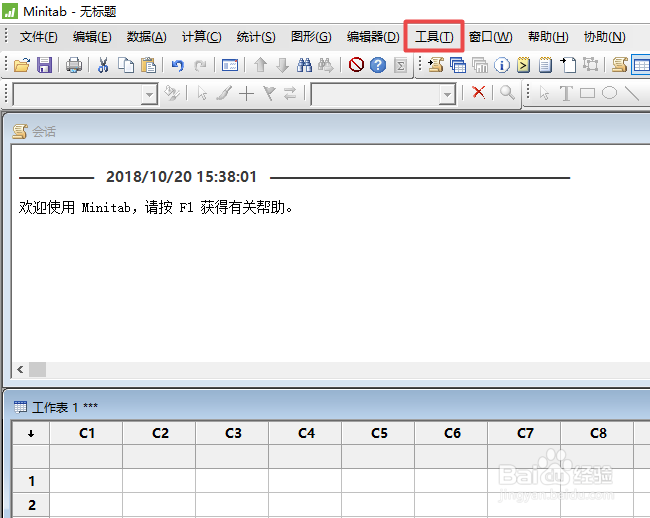Expand the second empty toolbar combo box
The image size is (650, 518).
[x=447, y=95]
